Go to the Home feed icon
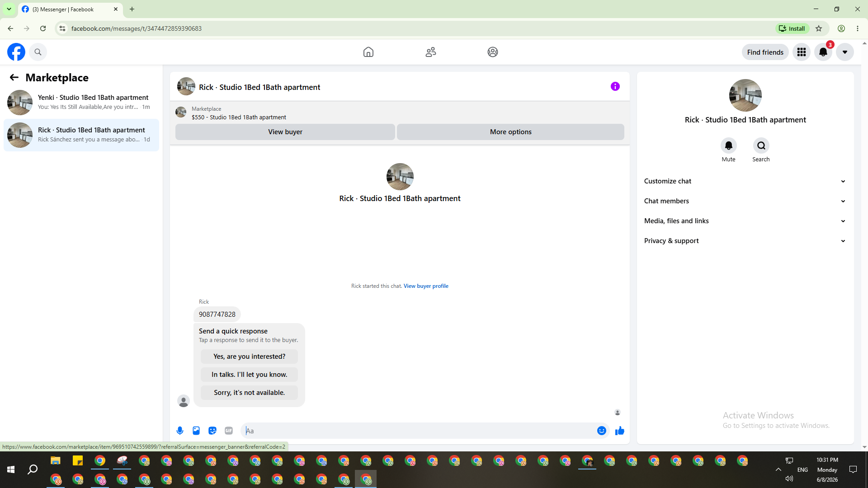 click(x=368, y=52)
